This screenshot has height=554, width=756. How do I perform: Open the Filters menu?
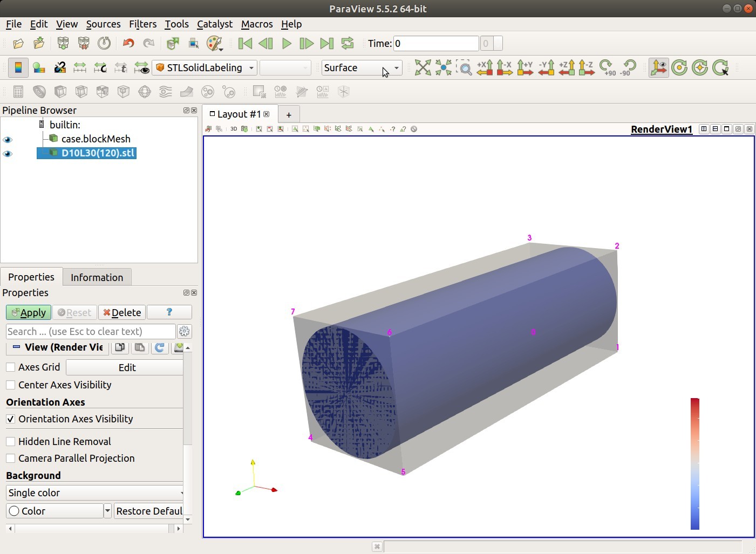coord(142,24)
